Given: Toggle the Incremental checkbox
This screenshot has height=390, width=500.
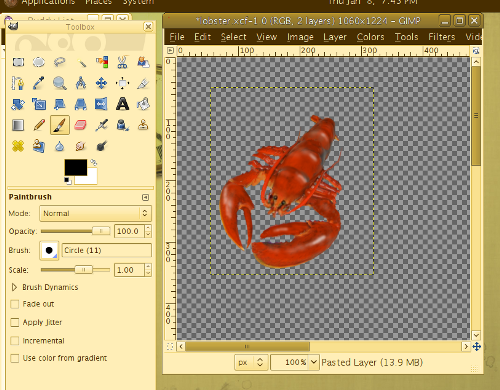Looking at the screenshot, I should [x=14, y=341].
